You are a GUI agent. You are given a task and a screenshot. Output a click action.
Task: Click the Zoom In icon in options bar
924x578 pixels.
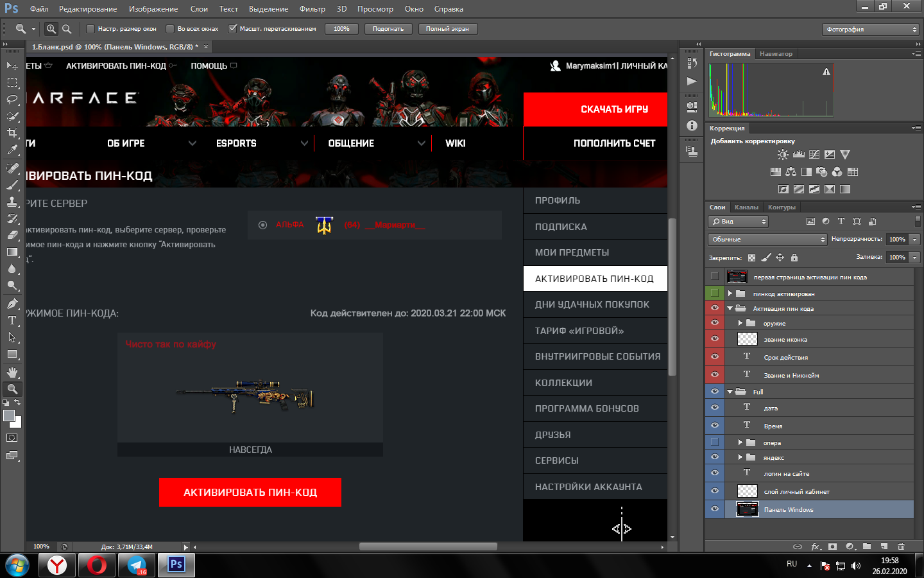tap(51, 29)
